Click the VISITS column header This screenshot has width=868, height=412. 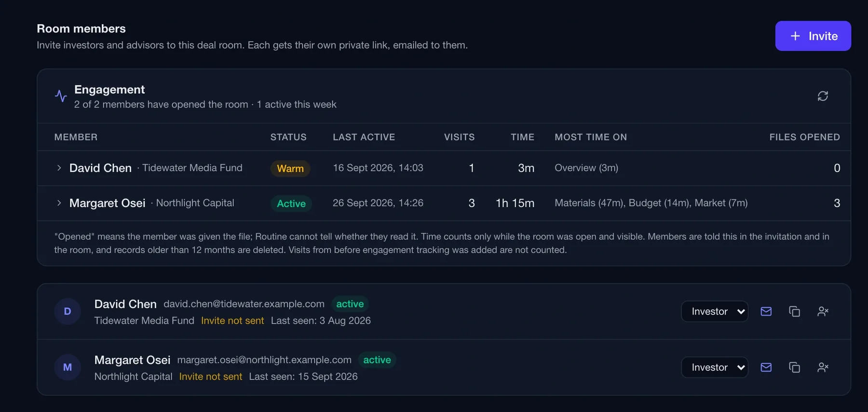point(459,137)
